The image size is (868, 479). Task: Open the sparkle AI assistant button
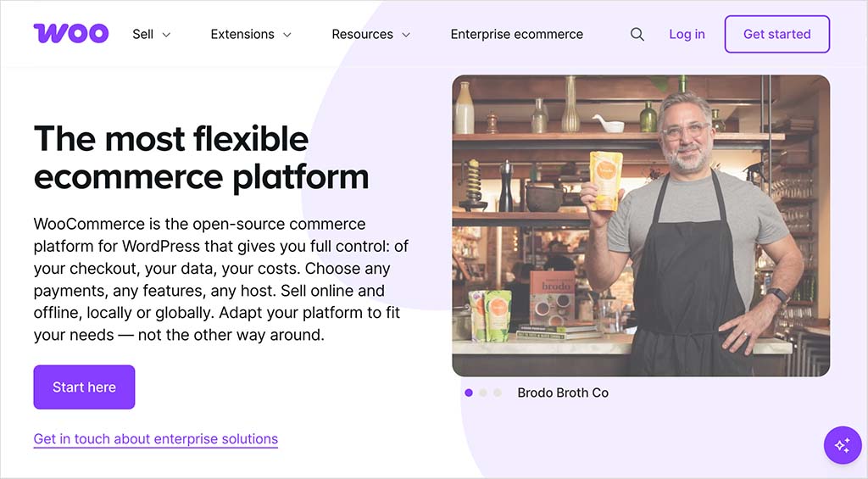[843, 445]
